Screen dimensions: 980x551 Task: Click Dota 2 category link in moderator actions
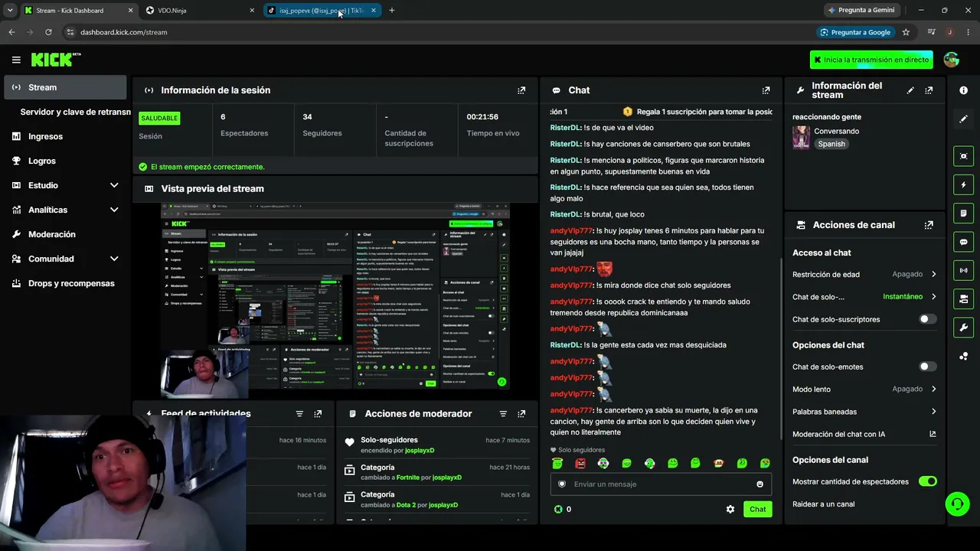click(x=406, y=505)
